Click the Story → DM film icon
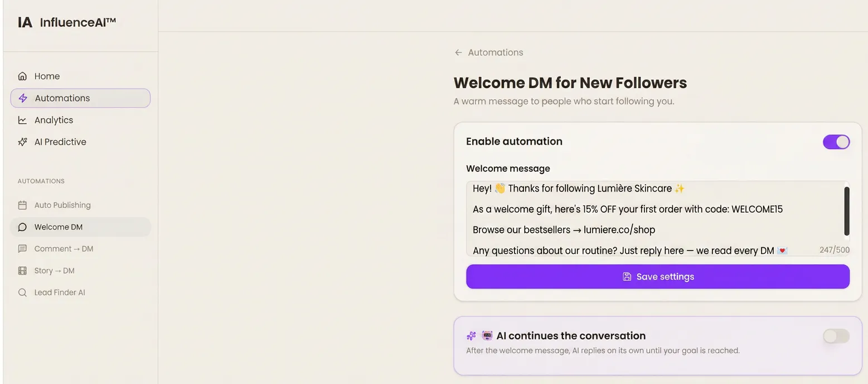868x384 pixels. pos(22,271)
